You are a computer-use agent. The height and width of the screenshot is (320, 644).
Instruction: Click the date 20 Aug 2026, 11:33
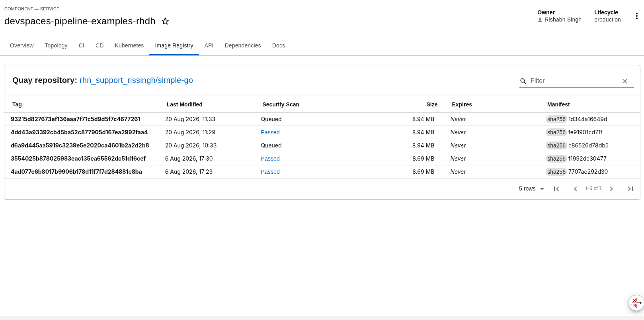tap(190, 119)
